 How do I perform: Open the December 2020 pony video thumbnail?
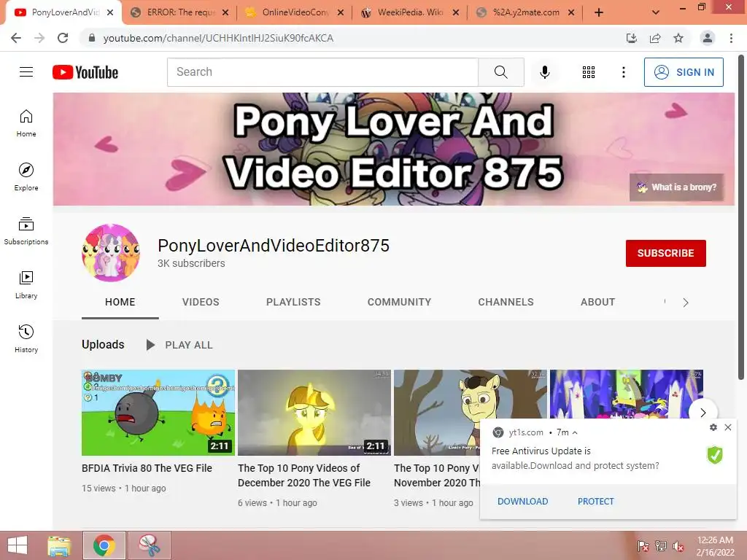(314, 413)
